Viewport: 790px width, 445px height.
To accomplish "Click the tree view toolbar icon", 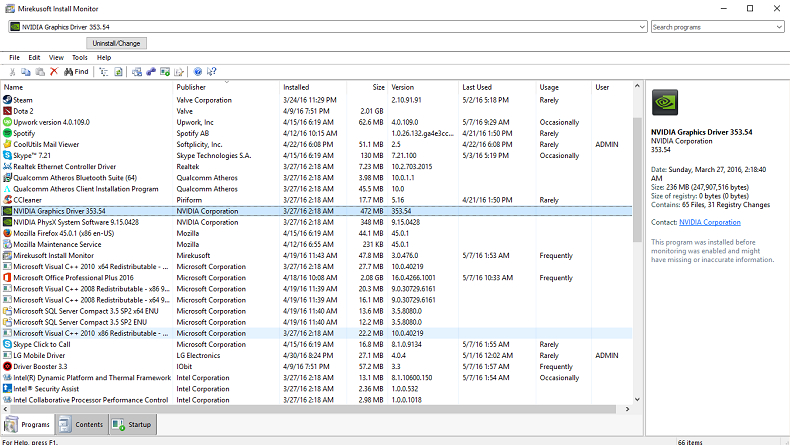I will pyautogui.click(x=104, y=72).
